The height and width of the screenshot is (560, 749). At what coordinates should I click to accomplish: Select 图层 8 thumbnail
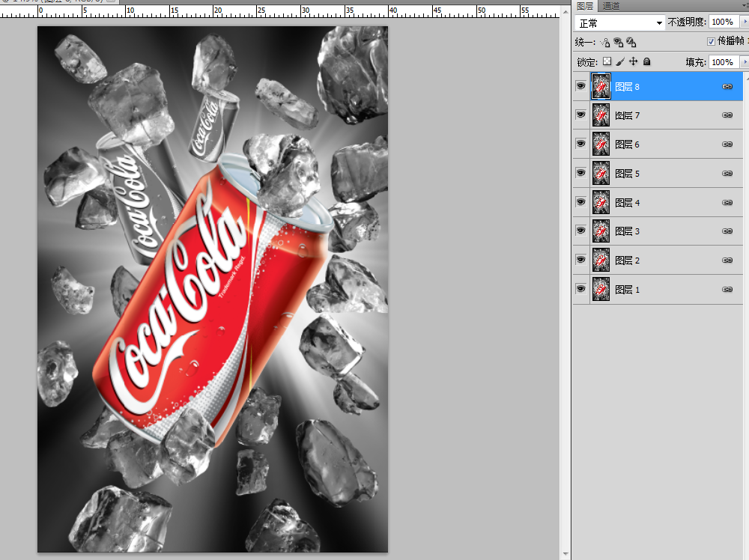(601, 86)
